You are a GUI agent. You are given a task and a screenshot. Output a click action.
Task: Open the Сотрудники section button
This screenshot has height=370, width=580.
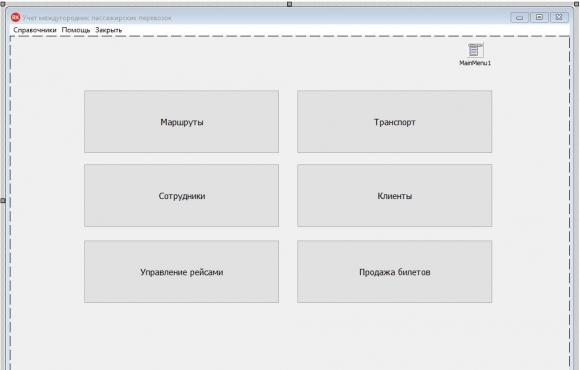point(181,195)
